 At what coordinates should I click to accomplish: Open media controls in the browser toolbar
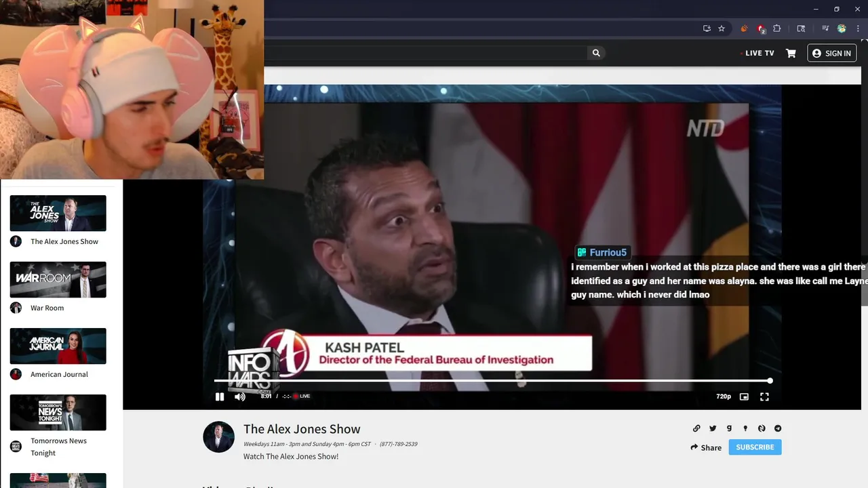(825, 28)
